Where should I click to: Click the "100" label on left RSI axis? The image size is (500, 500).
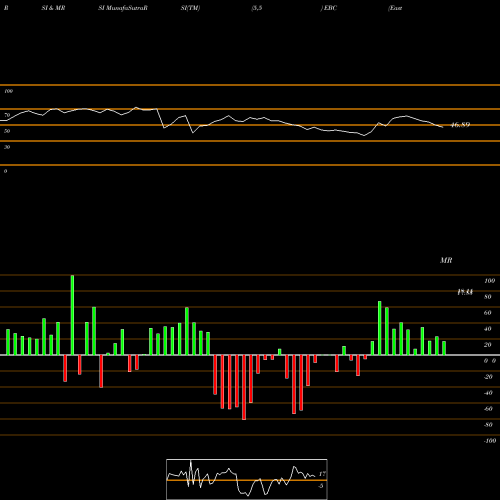point(8,91)
